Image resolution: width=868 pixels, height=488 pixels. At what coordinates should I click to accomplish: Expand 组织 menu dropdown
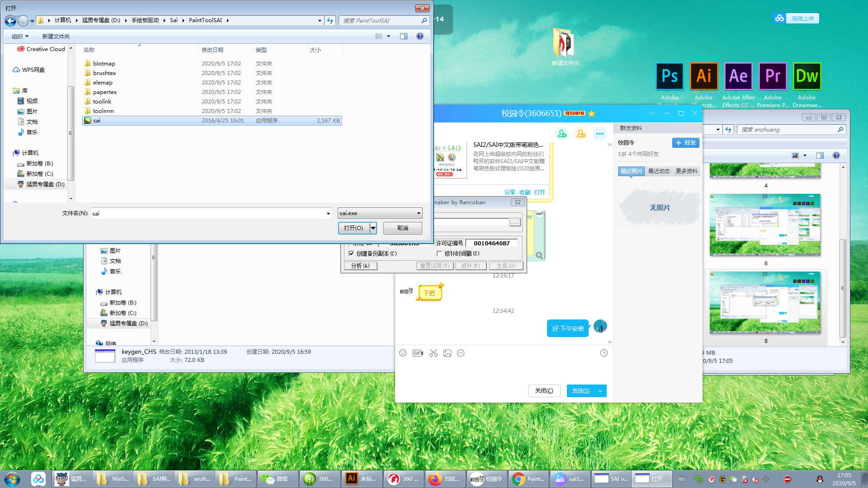pyautogui.click(x=20, y=37)
